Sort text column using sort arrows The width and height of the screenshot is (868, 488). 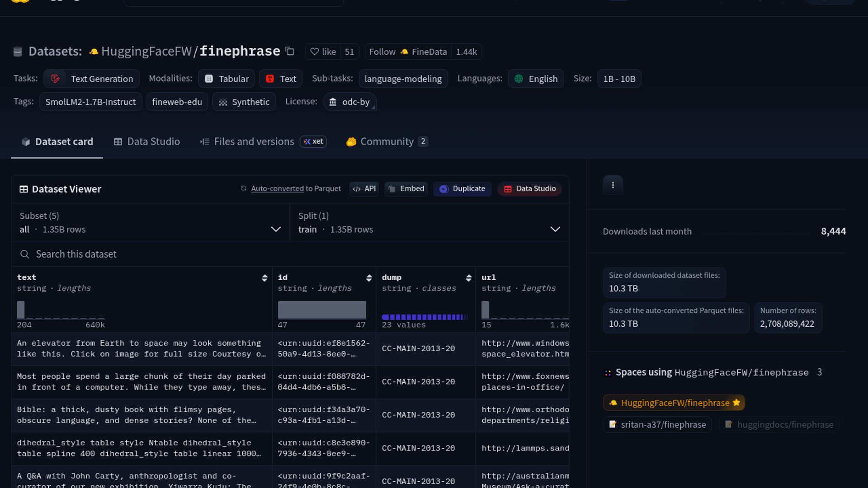click(264, 278)
